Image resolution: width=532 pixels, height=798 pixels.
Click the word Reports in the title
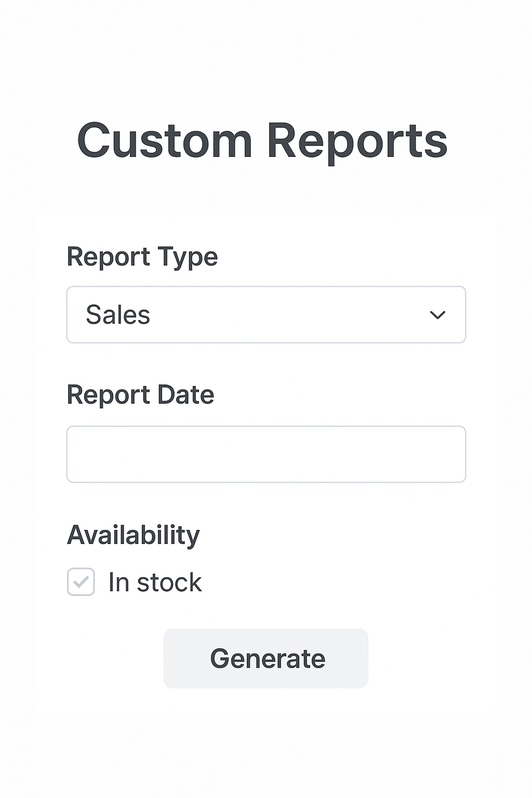pyautogui.click(x=357, y=141)
